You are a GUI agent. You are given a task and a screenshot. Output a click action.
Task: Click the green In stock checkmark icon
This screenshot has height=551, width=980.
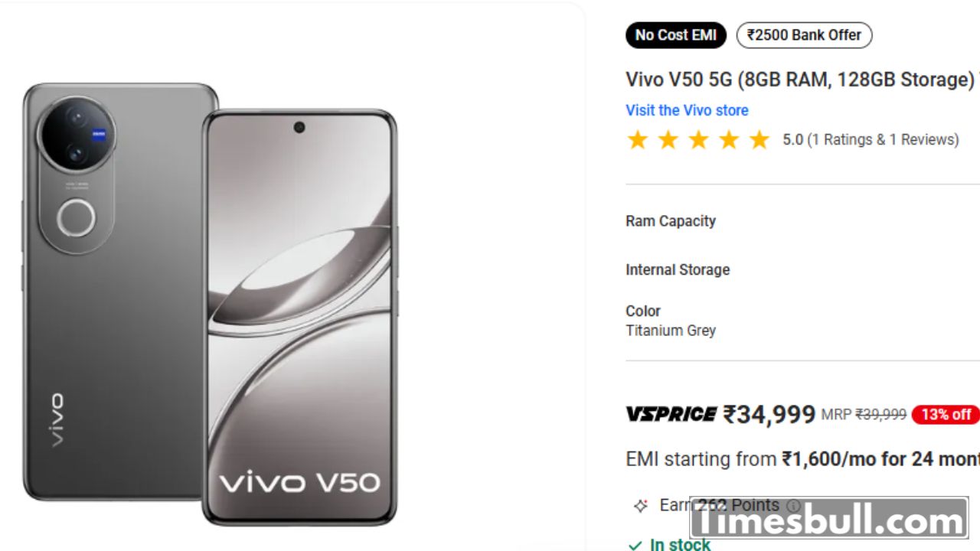point(635,546)
